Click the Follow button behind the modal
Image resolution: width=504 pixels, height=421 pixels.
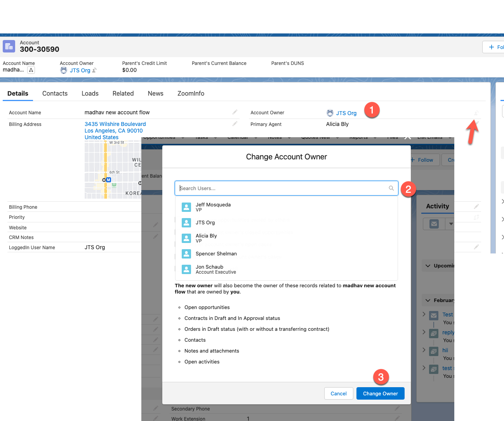click(425, 160)
